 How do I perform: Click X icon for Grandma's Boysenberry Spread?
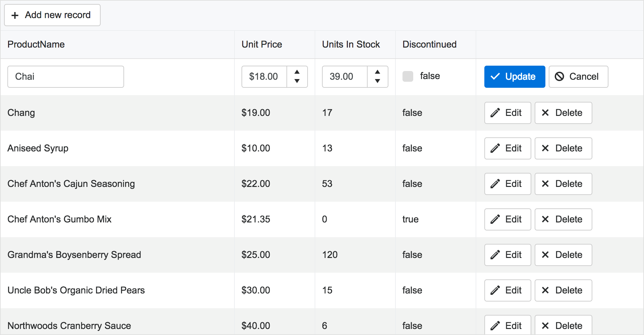pos(545,255)
